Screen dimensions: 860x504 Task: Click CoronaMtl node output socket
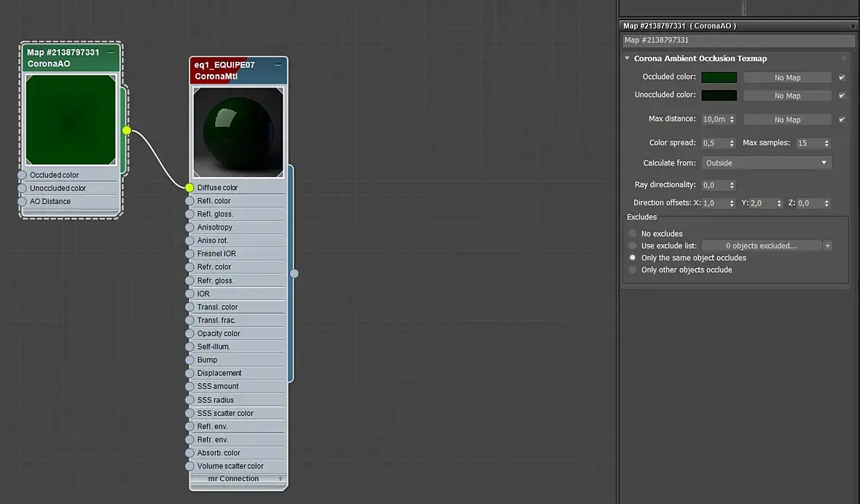tap(294, 273)
